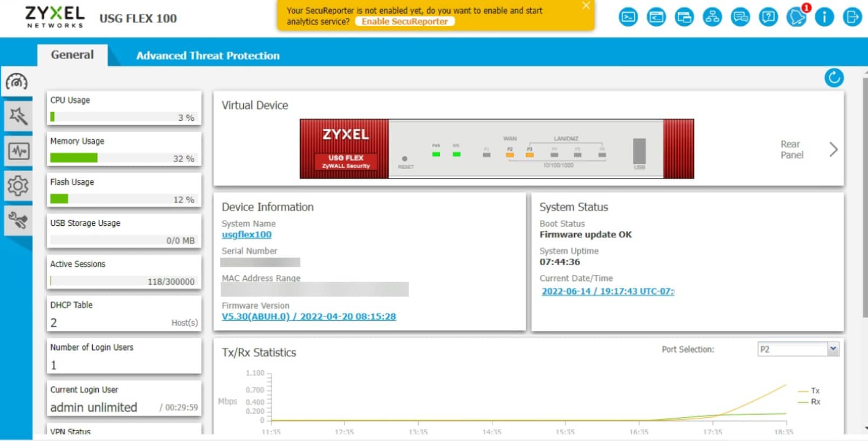
Task: Open the Object Reference windows icon
Action: tap(684, 17)
